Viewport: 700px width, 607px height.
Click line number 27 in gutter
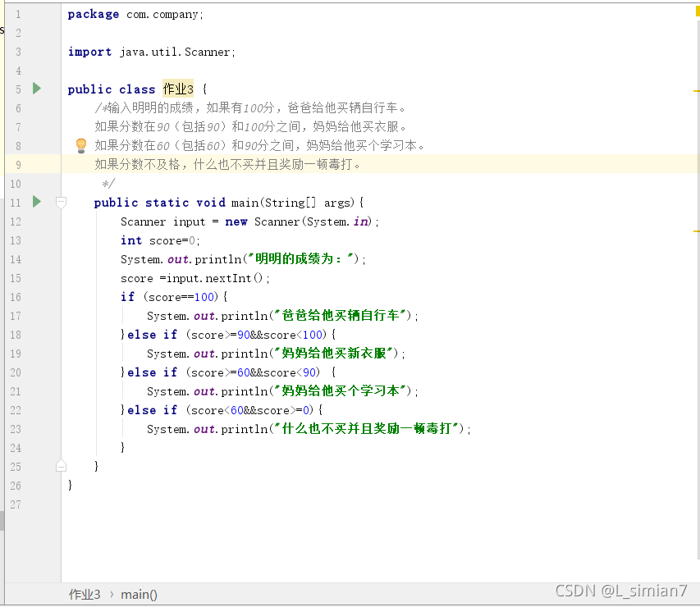click(x=16, y=504)
